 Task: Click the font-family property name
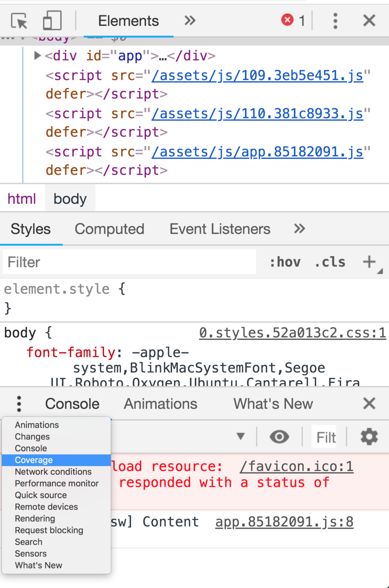(x=71, y=352)
